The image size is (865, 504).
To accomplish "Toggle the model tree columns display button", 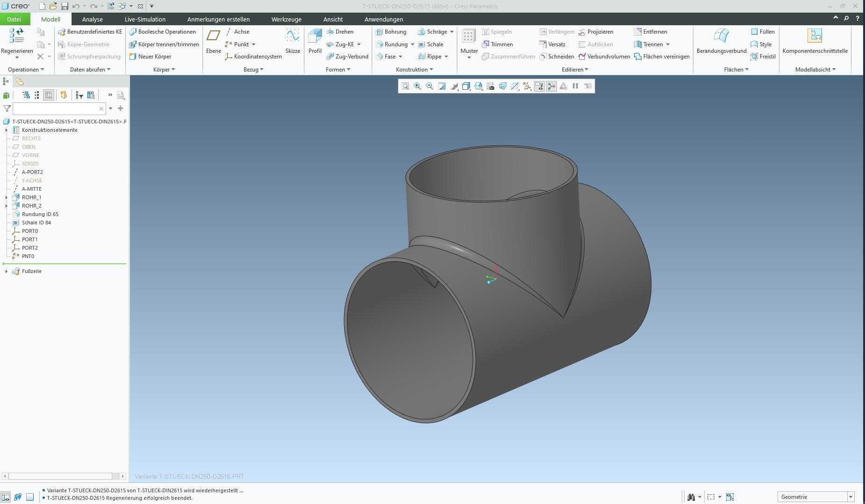I will click(x=49, y=95).
